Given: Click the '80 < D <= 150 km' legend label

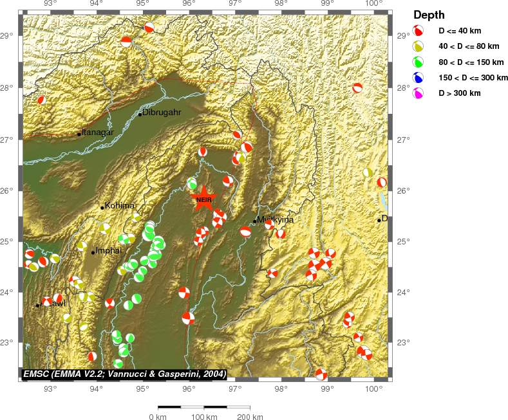Looking at the screenshot, I should [x=471, y=62].
